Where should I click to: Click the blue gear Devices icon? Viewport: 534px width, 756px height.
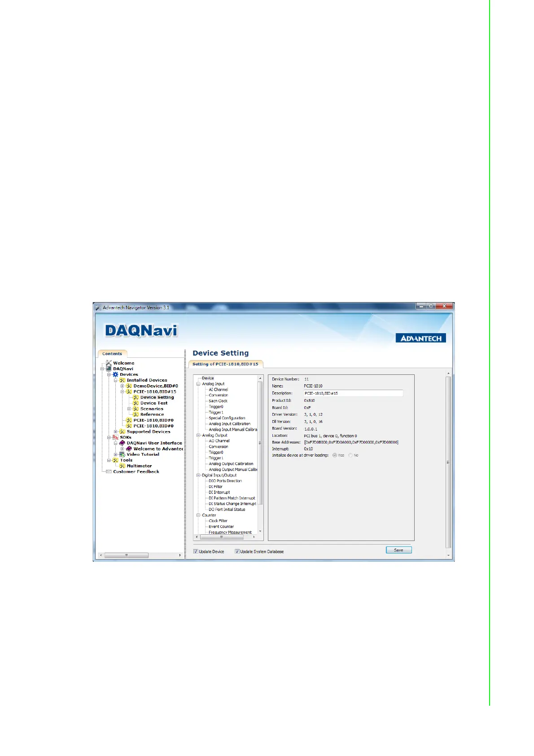pos(115,374)
